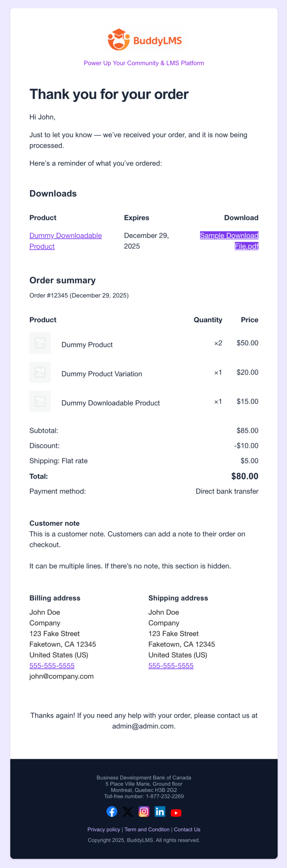Click the Dummy Product Variation thumbnail

click(x=40, y=372)
